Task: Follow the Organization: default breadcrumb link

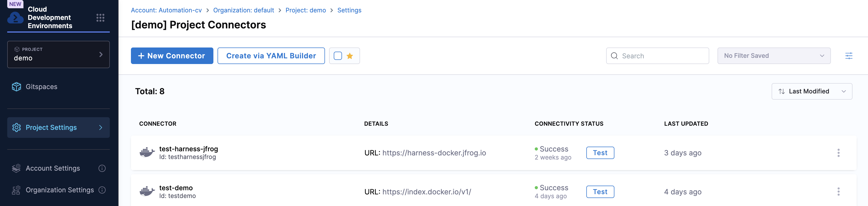Action: click(x=243, y=10)
